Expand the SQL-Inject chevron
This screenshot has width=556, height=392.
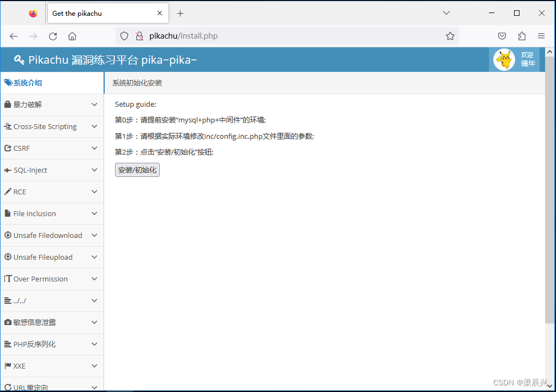[x=94, y=170]
